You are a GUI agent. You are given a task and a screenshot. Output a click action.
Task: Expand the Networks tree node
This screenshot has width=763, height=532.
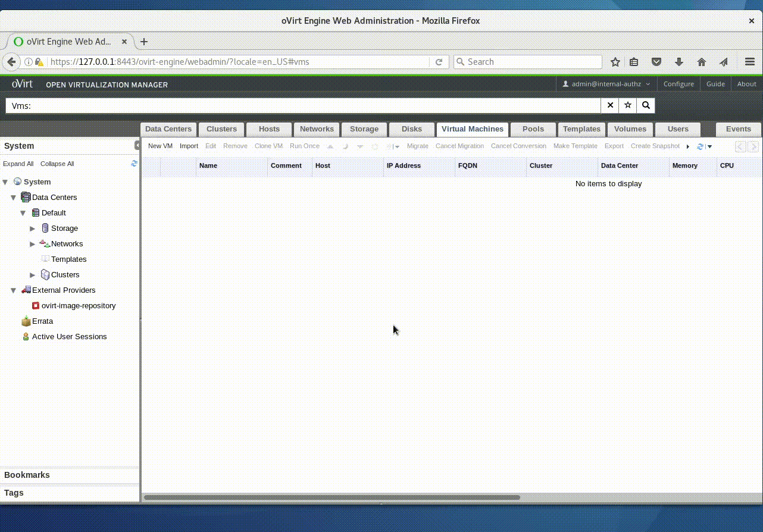pyautogui.click(x=33, y=244)
